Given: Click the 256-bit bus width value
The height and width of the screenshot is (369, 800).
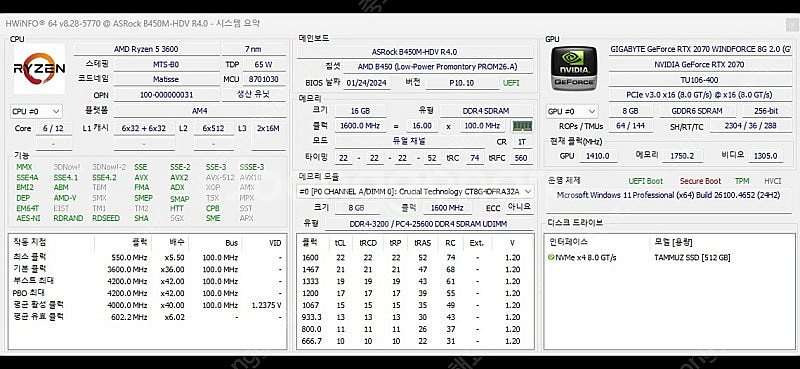Looking at the screenshot, I should (x=766, y=111).
